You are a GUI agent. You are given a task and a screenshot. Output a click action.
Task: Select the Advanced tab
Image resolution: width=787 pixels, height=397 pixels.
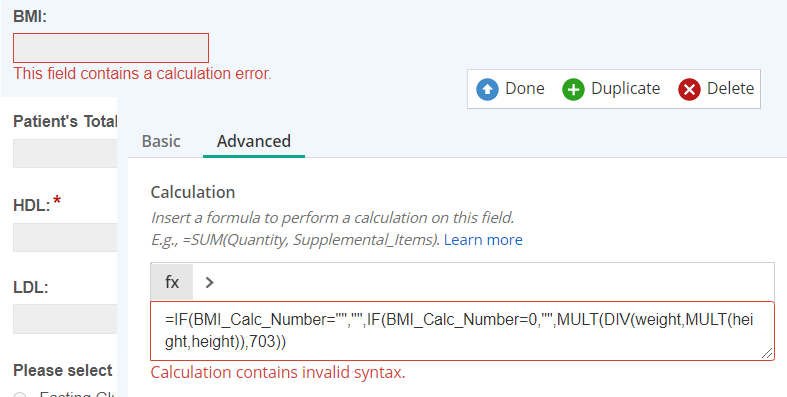click(x=253, y=141)
